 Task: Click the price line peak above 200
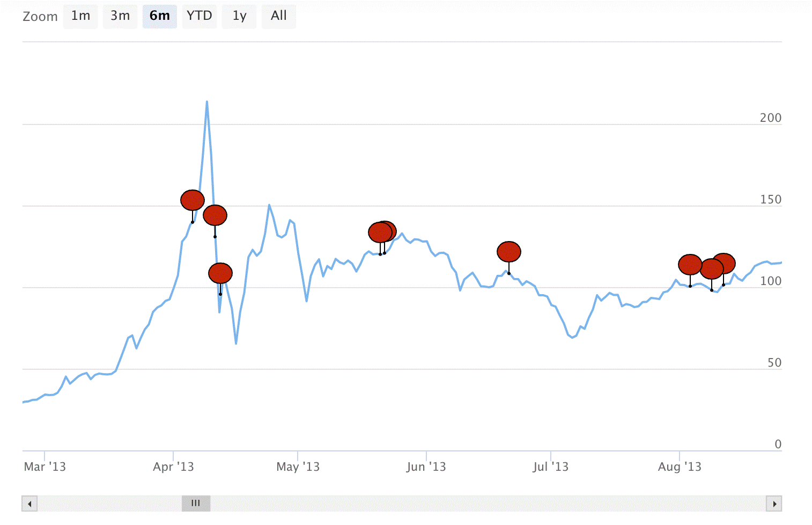[207, 102]
